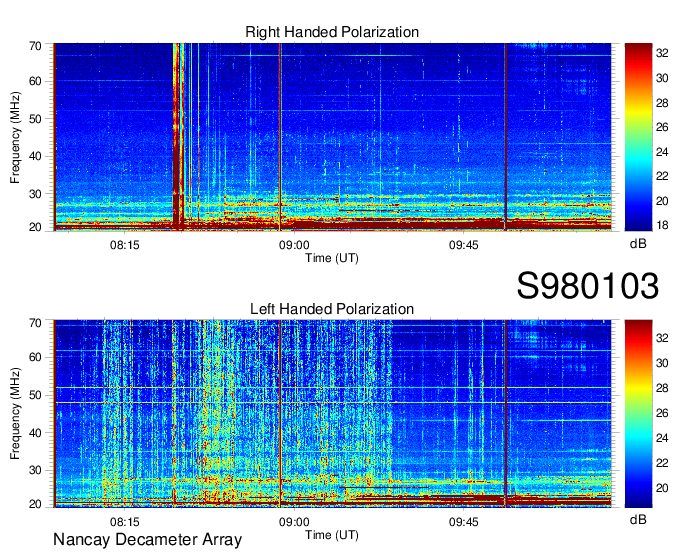The width and height of the screenshot is (680, 552).
Task: Click the Time (UT) label under the left-handed plot
Action: tap(332, 535)
